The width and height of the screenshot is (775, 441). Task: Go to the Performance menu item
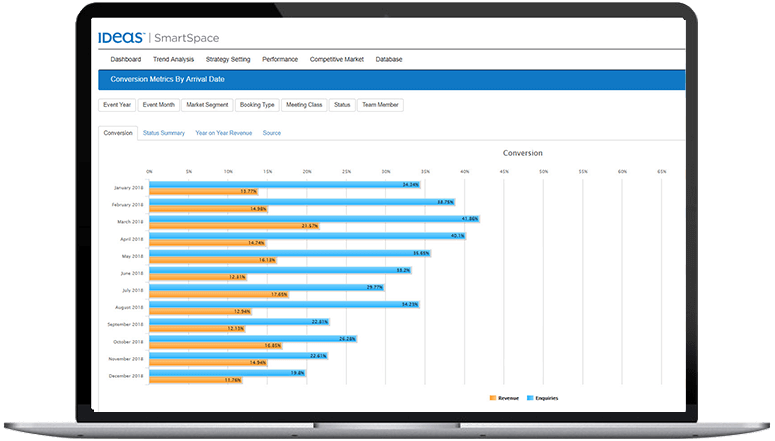coord(280,59)
